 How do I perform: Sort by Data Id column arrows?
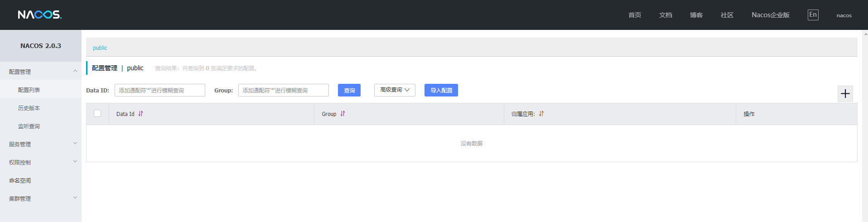click(x=140, y=114)
